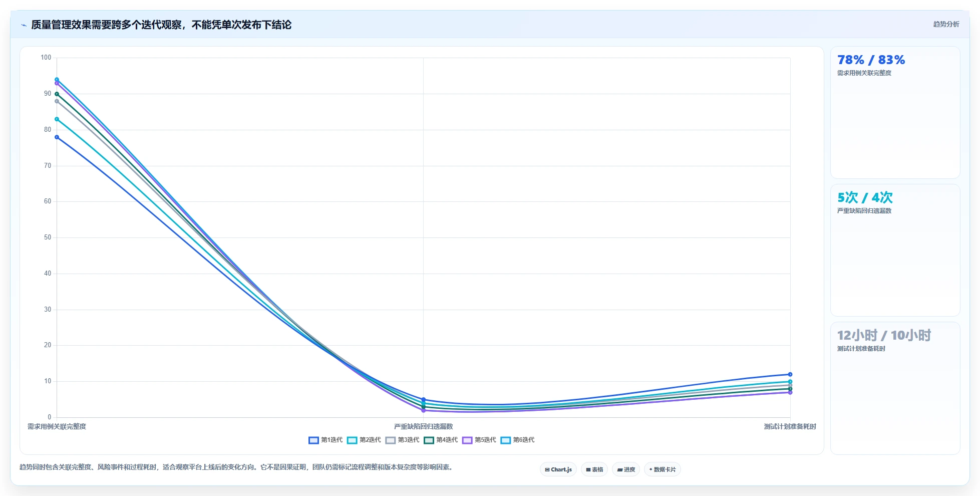
Task: Click the footnote text starting 趋势同时包含
Action: point(236,467)
